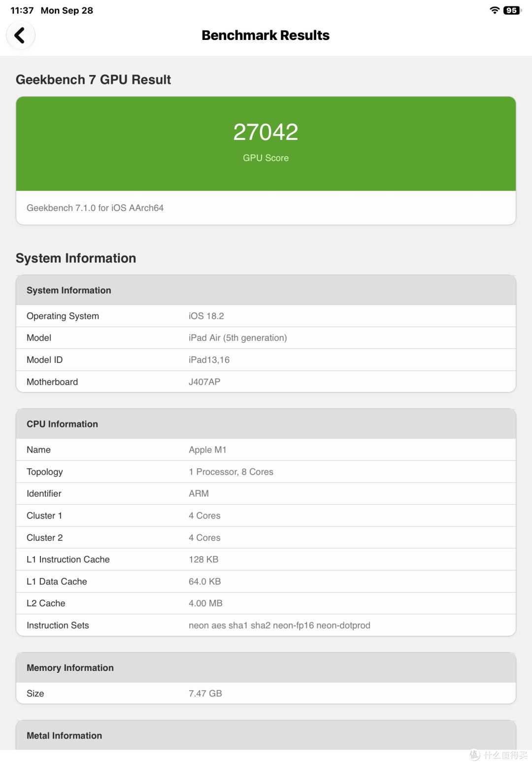Tap iPad Air (5th generation) value

(238, 338)
